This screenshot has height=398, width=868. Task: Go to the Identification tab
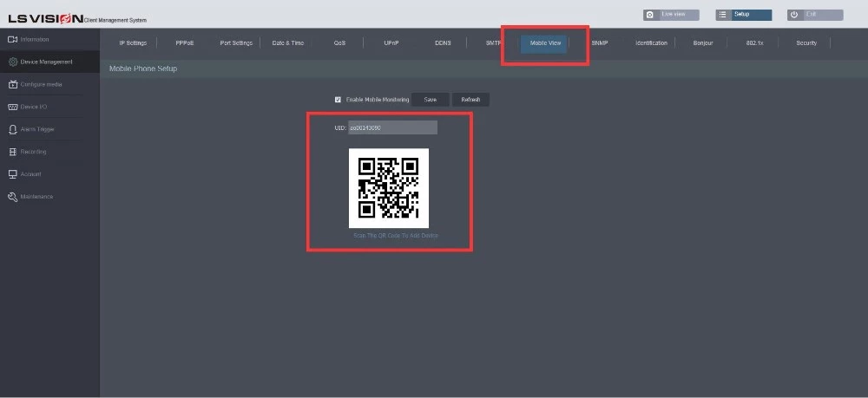click(652, 43)
